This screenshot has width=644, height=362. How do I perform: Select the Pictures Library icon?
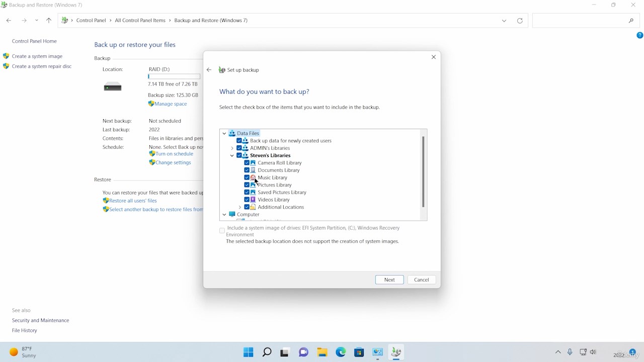coord(253,185)
